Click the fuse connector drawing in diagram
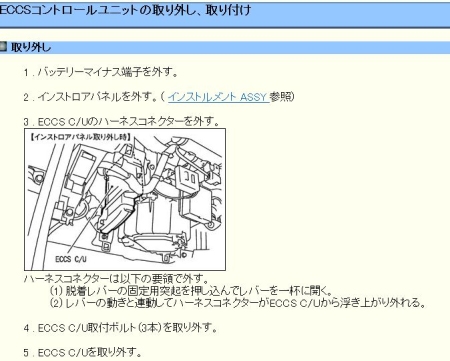Screen dimensions: 450x361 coord(187,178)
